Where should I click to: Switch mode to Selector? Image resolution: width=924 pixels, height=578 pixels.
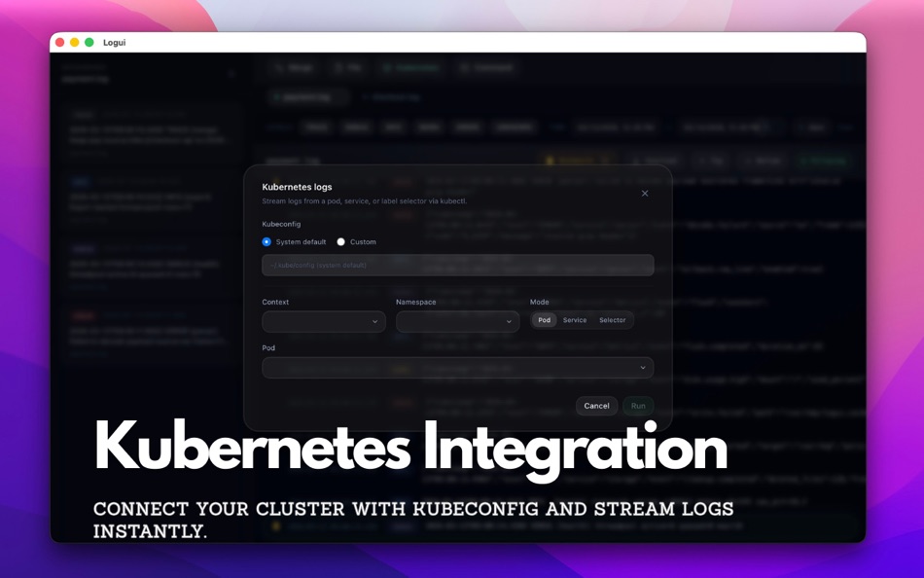[612, 320]
